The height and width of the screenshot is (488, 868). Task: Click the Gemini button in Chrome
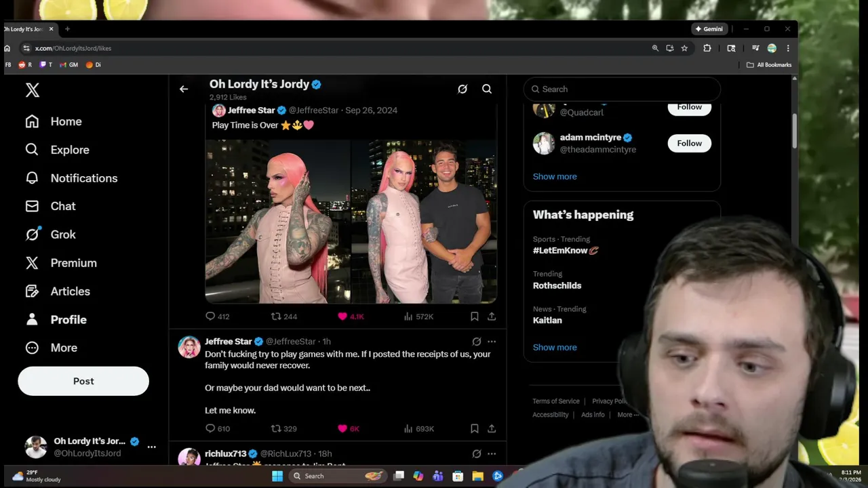click(x=709, y=29)
